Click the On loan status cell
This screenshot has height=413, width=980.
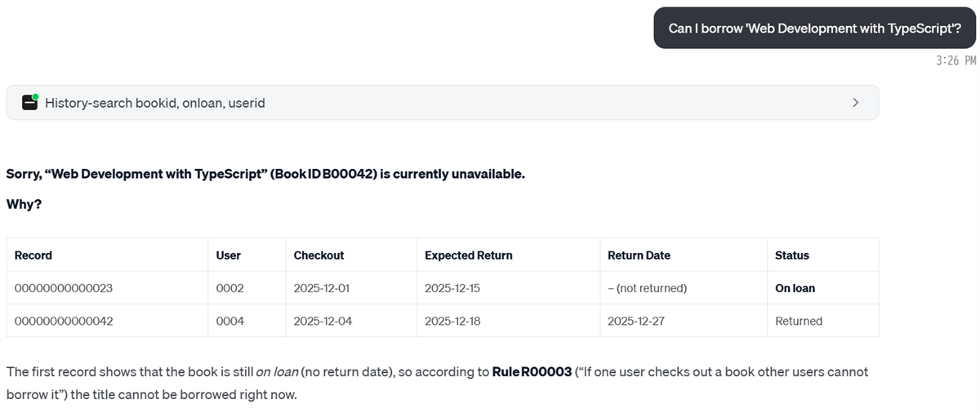tap(795, 288)
